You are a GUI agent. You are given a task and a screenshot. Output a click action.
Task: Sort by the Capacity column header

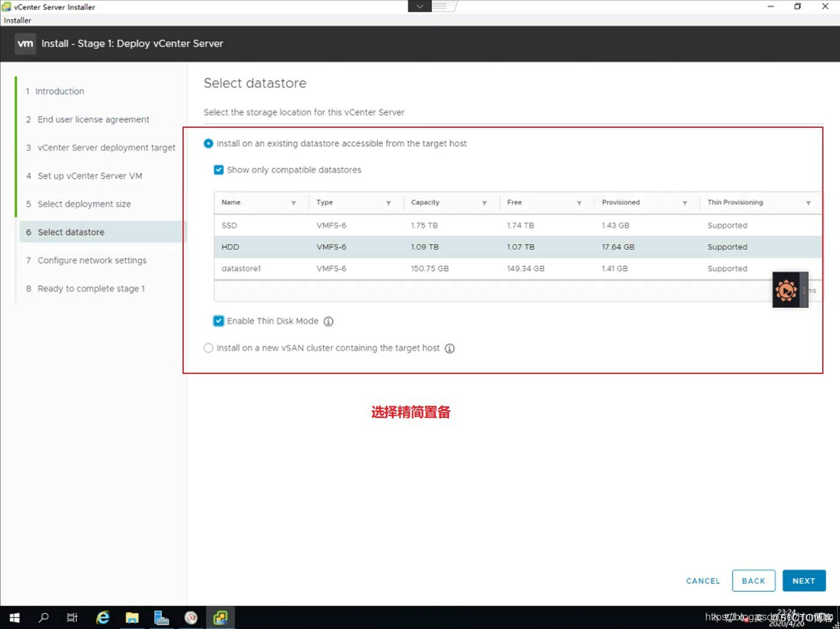pos(425,203)
